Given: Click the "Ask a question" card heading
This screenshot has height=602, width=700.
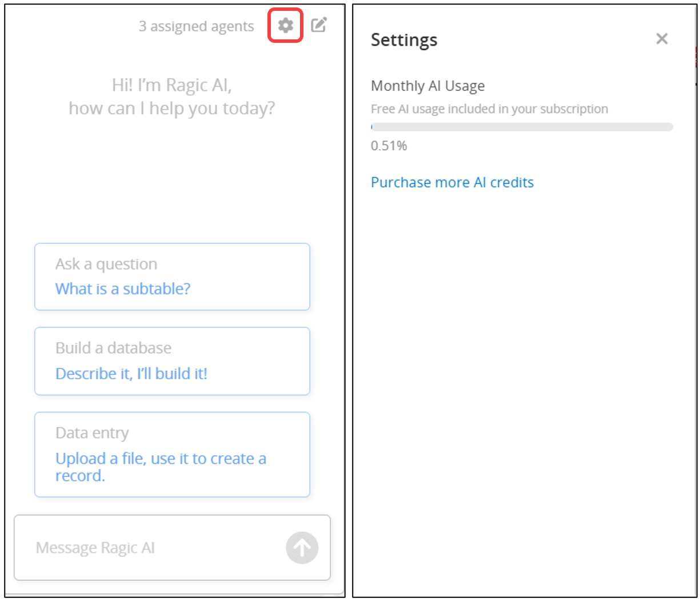Looking at the screenshot, I should [x=106, y=264].
